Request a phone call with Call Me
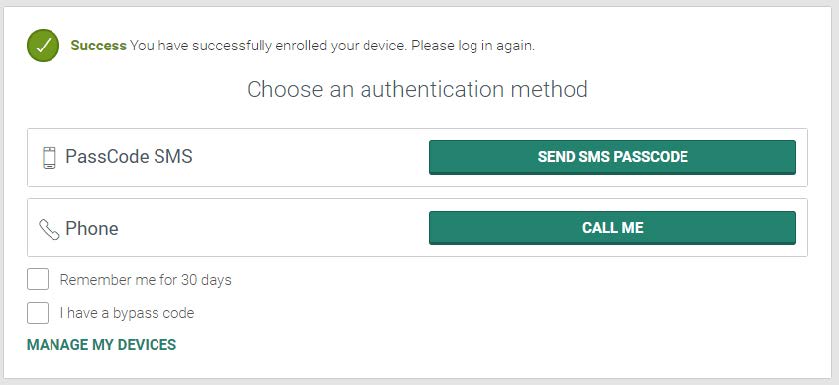 pos(612,228)
